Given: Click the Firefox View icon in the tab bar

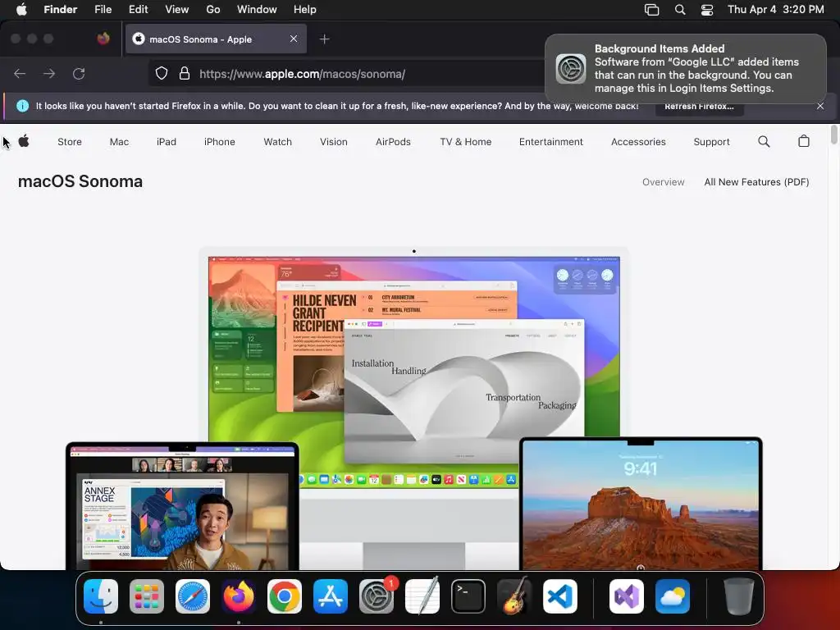Looking at the screenshot, I should pos(103,39).
